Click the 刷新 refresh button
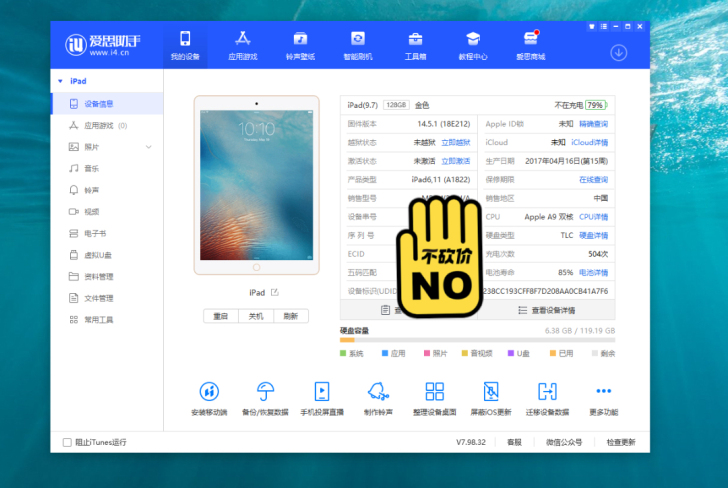Viewport: 728px width, 488px height. [x=291, y=316]
